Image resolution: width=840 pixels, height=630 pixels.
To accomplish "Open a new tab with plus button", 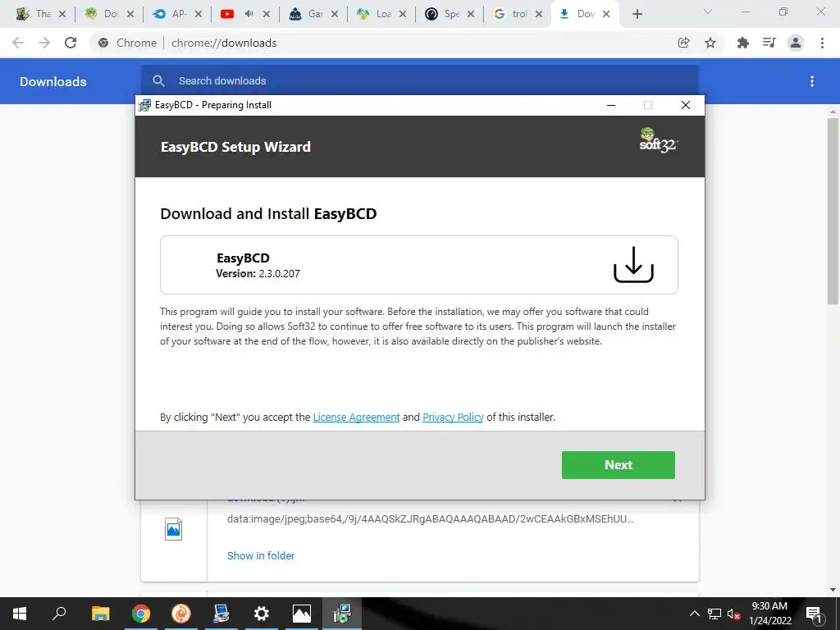I will pos(637,14).
